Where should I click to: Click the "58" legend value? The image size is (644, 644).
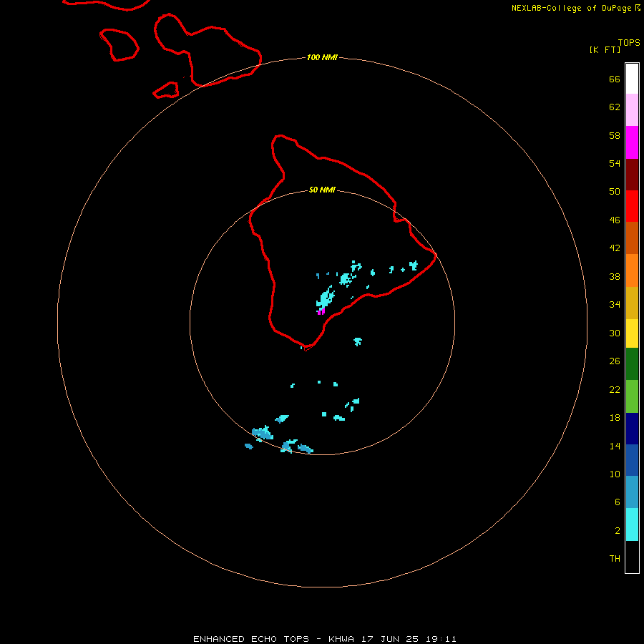pyautogui.click(x=615, y=135)
